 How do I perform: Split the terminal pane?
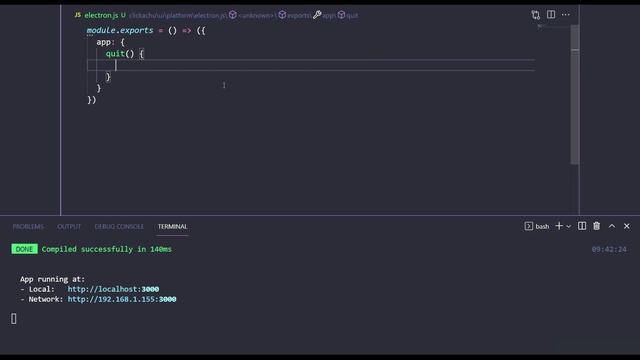click(582, 226)
